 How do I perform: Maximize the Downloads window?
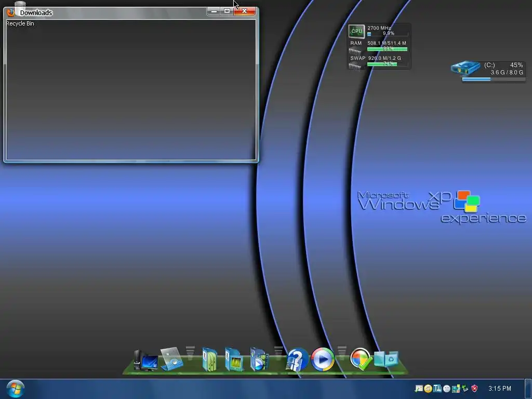coord(227,11)
